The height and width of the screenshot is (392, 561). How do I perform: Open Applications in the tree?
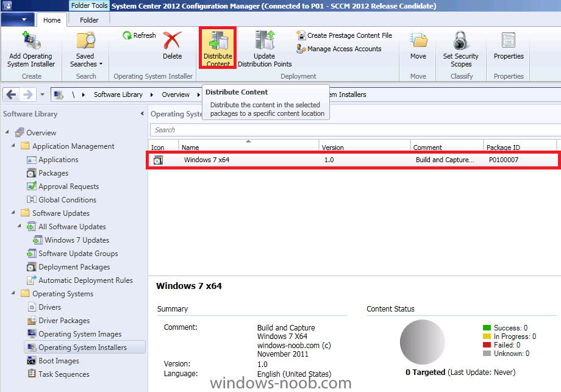tap(59, 160)
